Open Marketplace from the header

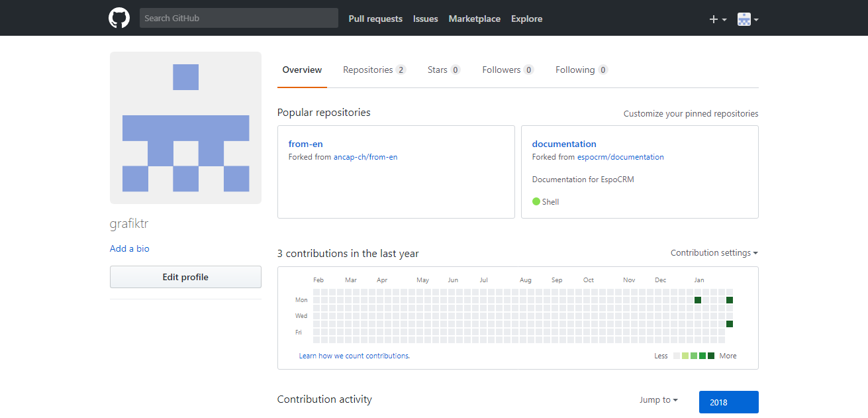click(475, 19)
